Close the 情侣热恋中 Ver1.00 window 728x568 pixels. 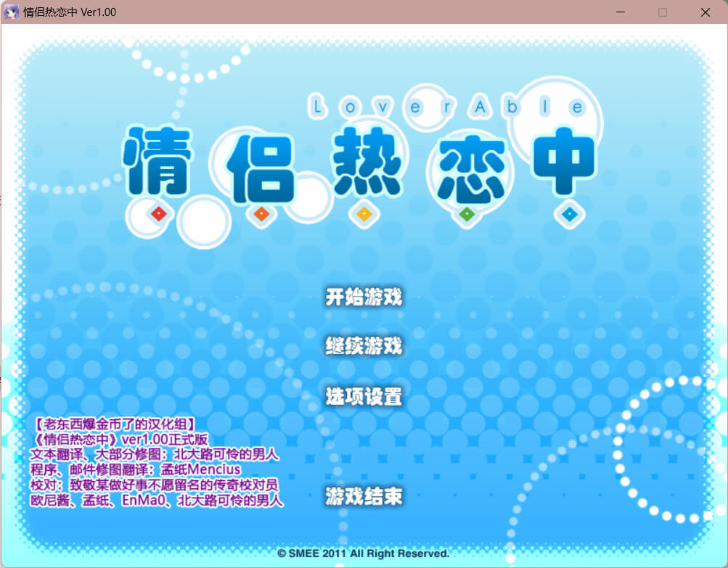(x=705, y=12)
